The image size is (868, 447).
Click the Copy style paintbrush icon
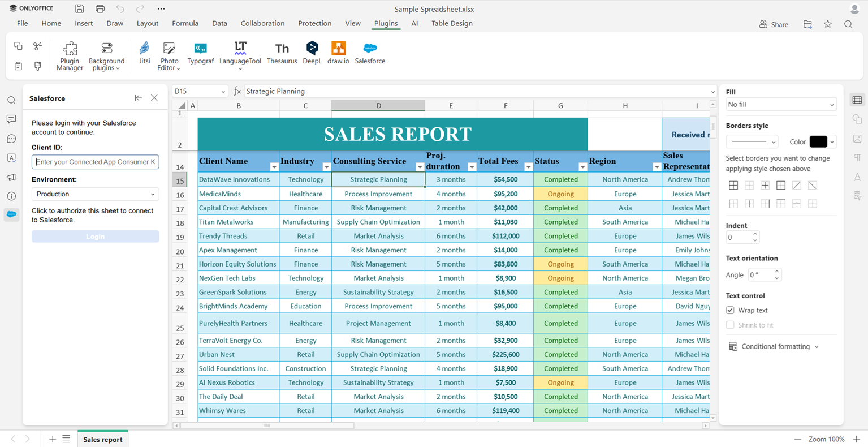coord(38,66)
